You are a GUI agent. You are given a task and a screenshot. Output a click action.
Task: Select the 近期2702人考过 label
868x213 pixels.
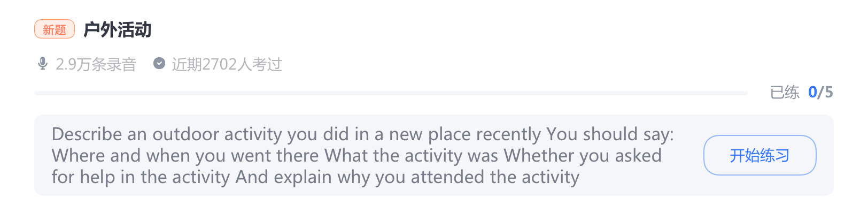tap(227, 64)
